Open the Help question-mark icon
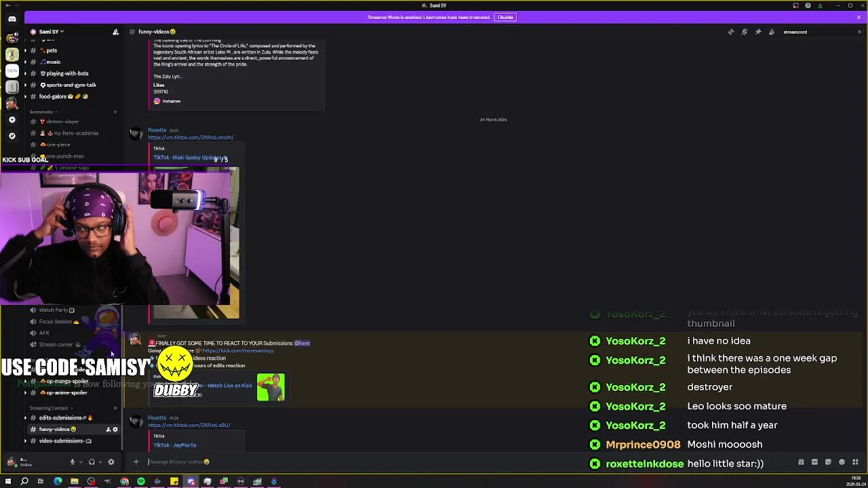Viewport: 868px width, 488px height. [808, 5]
